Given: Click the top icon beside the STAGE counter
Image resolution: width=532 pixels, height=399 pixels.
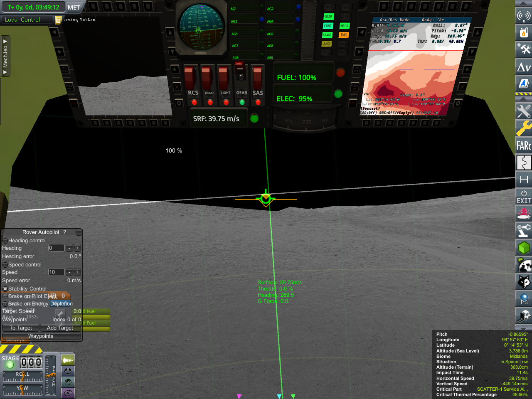Looking at the screenshot, I should pyautogui.click(x=68, y=360).
